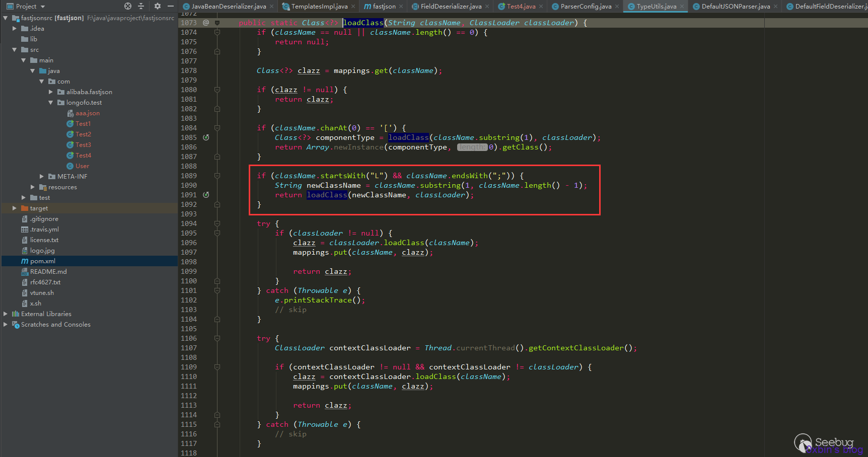Image resolution: width=868 pixels, height=457 pixels.
Task: Select the lib folder
Action: click(x=33, y=39)
